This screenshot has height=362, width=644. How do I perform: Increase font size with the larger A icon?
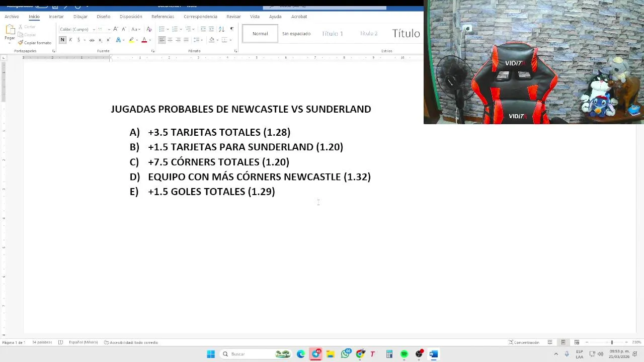click(115, 29)
